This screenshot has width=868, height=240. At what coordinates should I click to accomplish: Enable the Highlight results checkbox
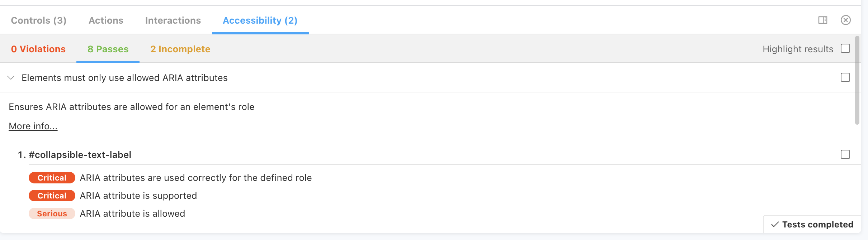click(x=845, y=49)
